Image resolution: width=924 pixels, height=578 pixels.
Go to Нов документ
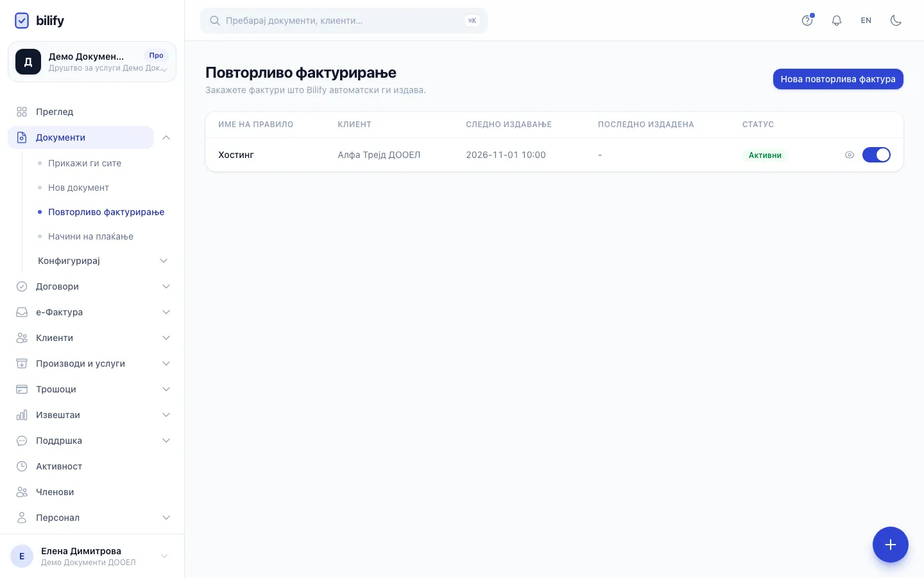pyautogui.click(x=78, y=188)
